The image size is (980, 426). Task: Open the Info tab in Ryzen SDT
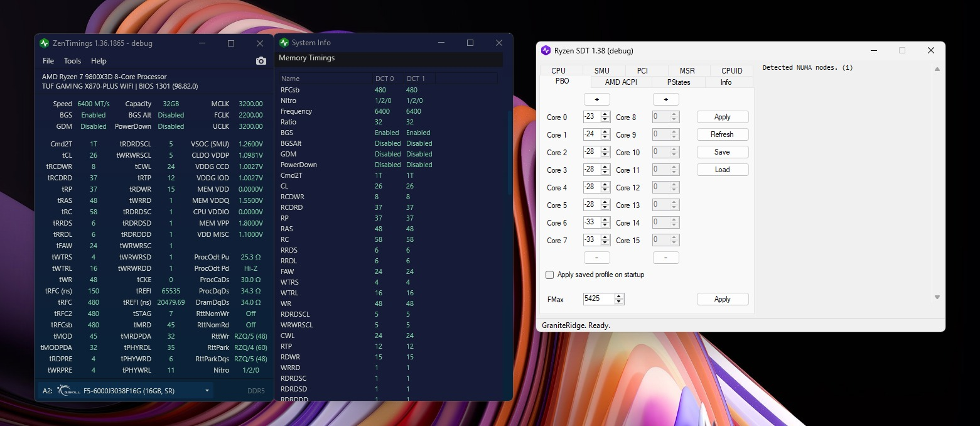point(726,82)
